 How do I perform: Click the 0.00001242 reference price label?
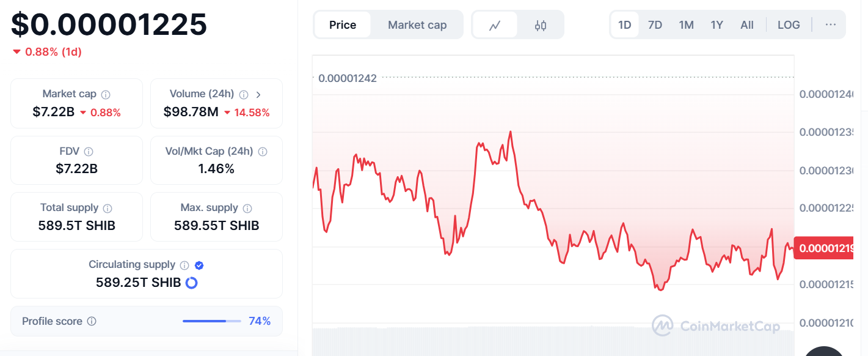[x=348, y=78]
